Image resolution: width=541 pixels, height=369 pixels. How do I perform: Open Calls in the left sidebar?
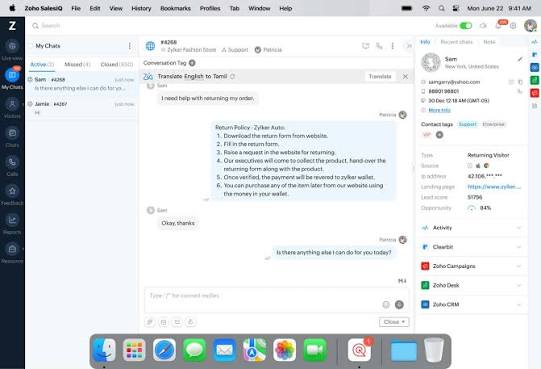tap(12, 166)
